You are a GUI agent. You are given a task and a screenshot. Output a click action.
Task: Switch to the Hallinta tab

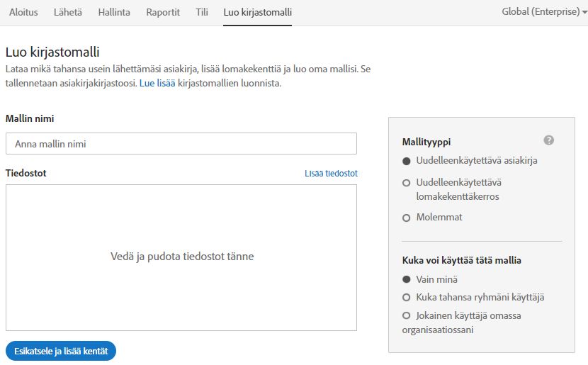click(114, 12)
